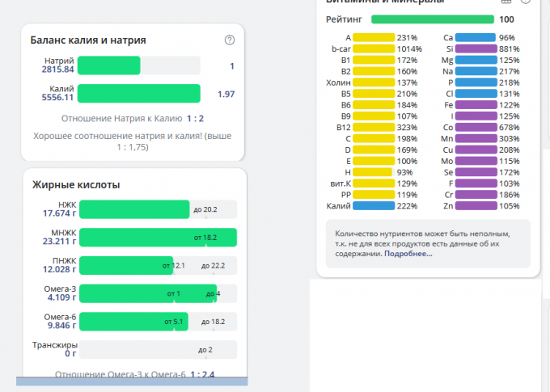The height and width of the screenshot is (392, 550).
Task: Click the Натрий green bar
Action: coord(108,65)
